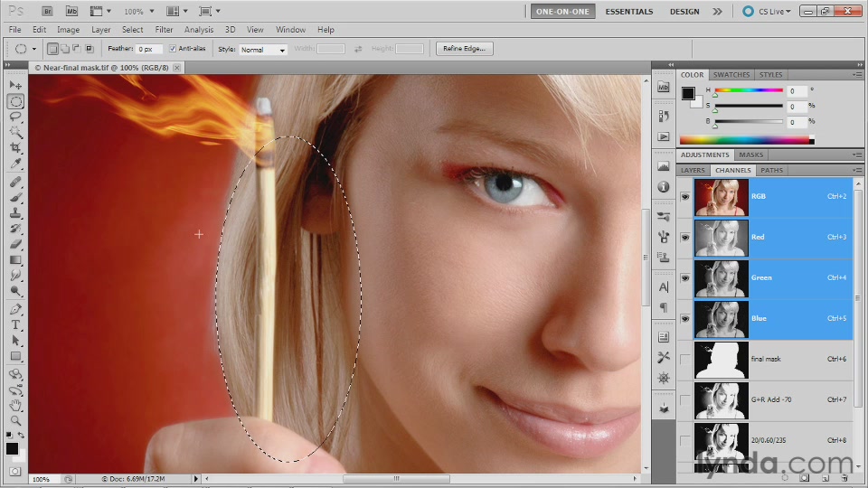Select the Gradient tool
The width and height of the screenshot is (868, 488).
click(x=15, y=259)
